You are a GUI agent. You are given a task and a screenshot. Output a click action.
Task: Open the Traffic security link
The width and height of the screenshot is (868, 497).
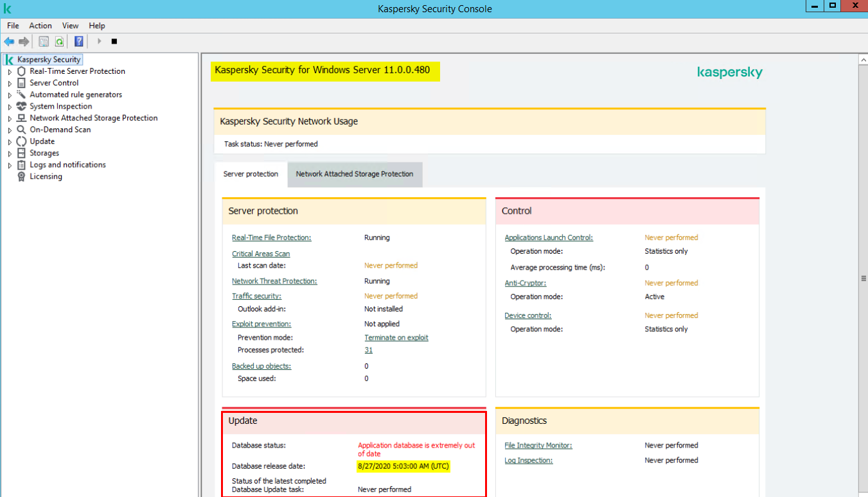pyautogui.click(x=256, y=296)
